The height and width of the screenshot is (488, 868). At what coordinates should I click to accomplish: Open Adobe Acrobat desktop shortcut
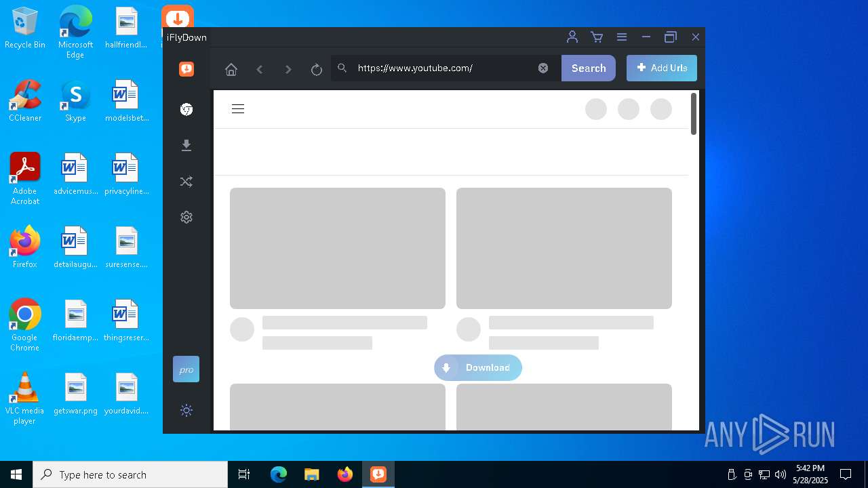pos(25,179)
